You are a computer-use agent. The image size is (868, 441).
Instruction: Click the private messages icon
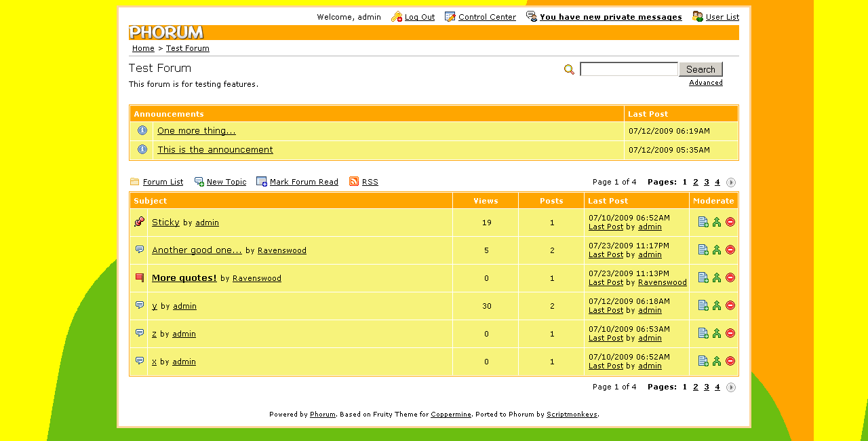click(532, 16)
